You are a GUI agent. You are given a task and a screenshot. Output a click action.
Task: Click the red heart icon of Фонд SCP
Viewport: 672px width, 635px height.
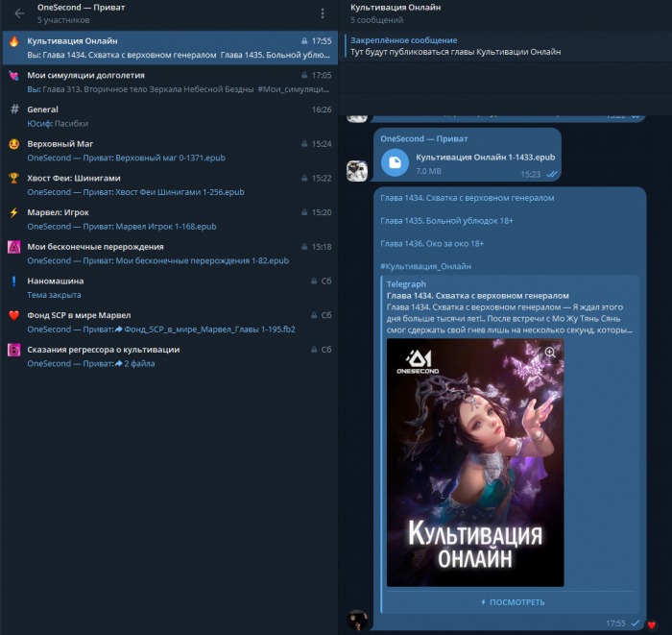(14, 315)
